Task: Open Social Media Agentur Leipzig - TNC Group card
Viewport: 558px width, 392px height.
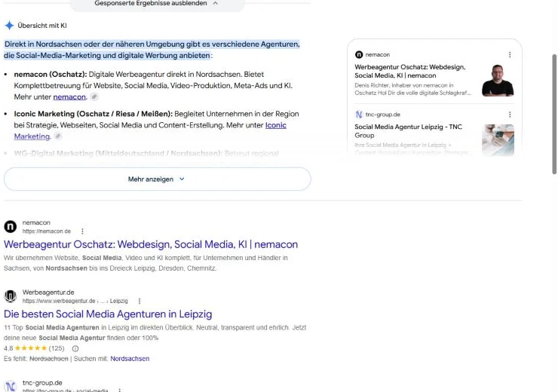Action: 408,131
